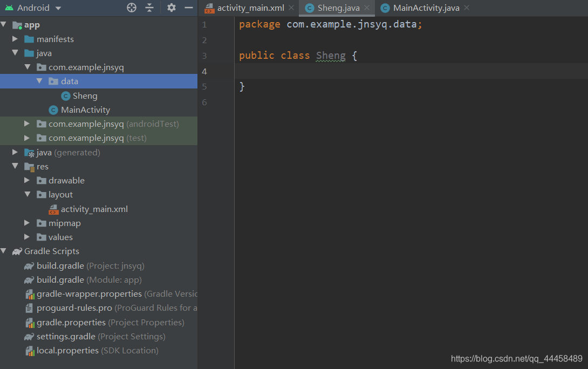
Task: Collapse the layout folder arrow
Action: pos(28,194)
